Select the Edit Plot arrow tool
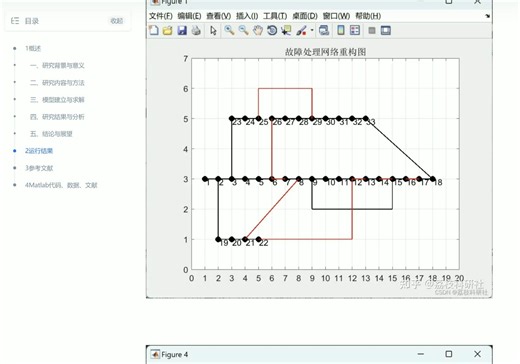This screenshot has width=520, height=364. pyautogui.click(x=213, y=31)
